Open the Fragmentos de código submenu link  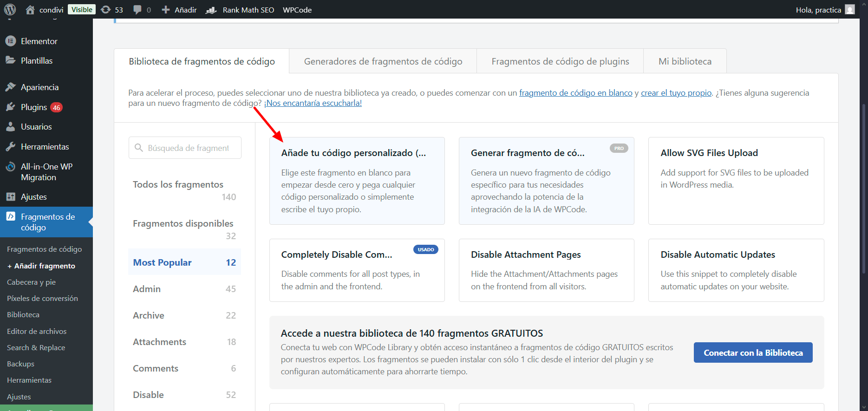pyautogui.click(x=44, y=249)
